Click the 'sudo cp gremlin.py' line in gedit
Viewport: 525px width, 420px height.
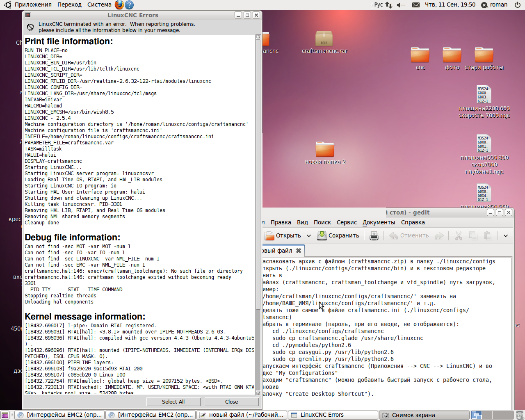(333, 359)
